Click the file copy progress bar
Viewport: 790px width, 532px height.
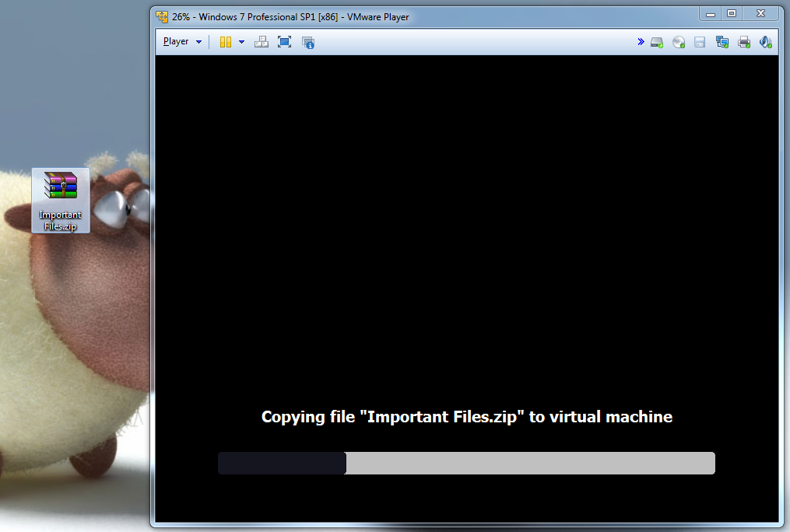pyautogui.click(x=466, y=463)
